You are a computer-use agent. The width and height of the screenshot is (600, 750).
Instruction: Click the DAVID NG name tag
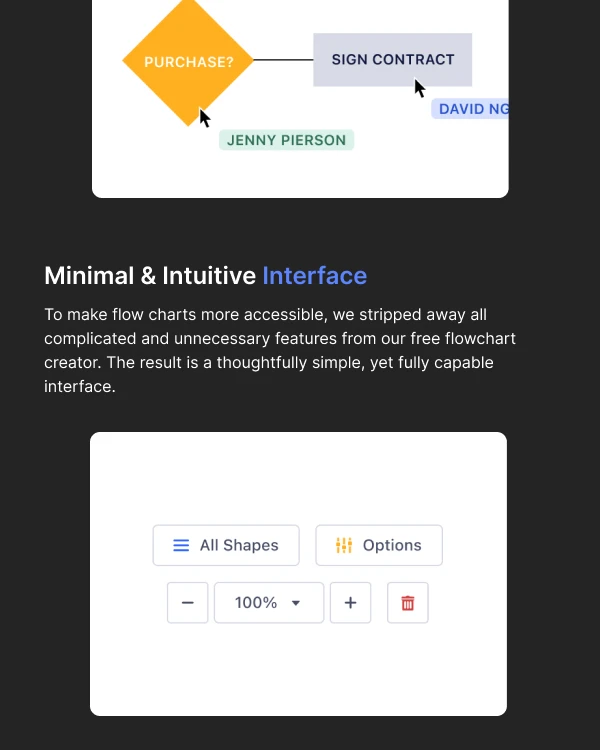(472, 109)
